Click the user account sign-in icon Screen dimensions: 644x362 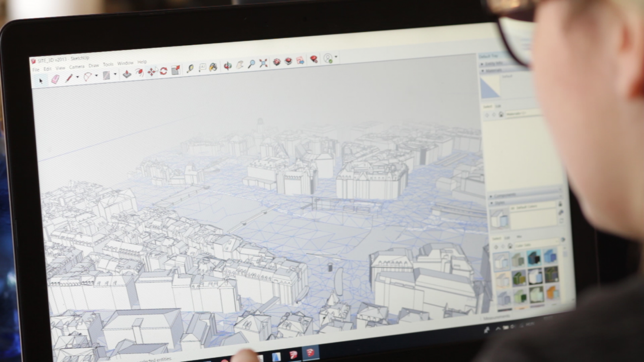[x=328, y=58]
